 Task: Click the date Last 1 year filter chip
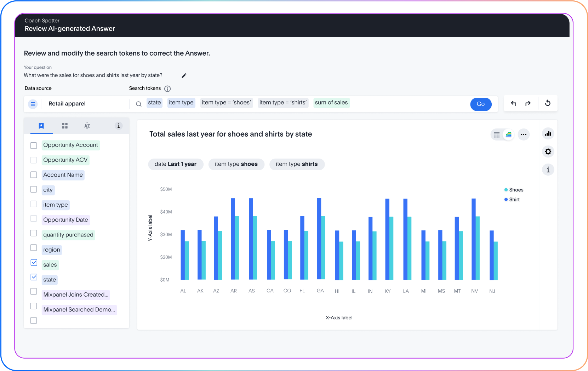176,164
